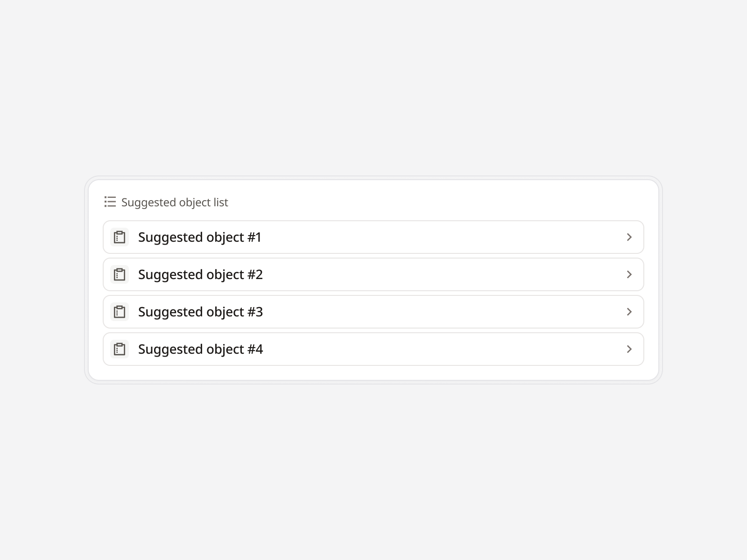Expand Suggested object #1 via its chevron
The height and width of the screenshot is (560, 747).
coord(629,237)
